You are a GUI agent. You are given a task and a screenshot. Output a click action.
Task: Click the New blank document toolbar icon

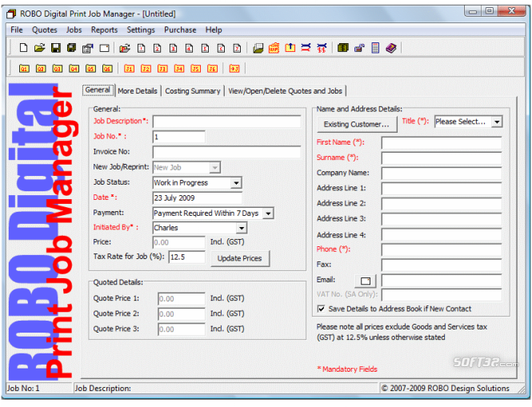coord(23,48)
